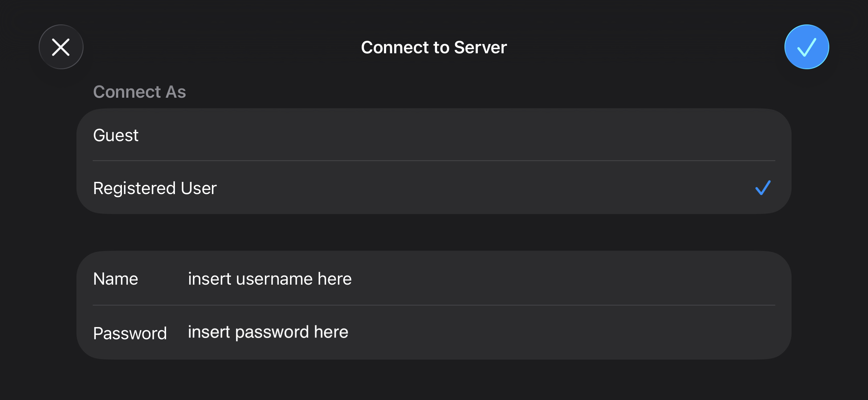Click the Name field label
This screenshot has width=868, height=400.
115,279
